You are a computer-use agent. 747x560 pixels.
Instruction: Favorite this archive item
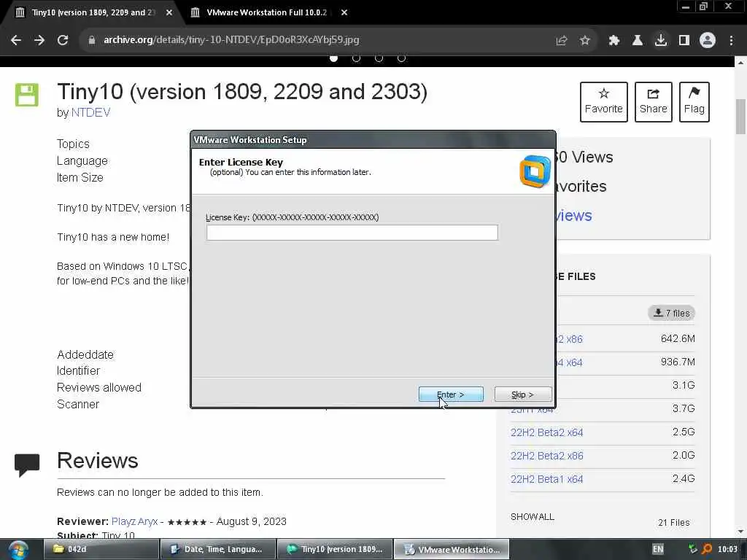click(x=603, y=102)
